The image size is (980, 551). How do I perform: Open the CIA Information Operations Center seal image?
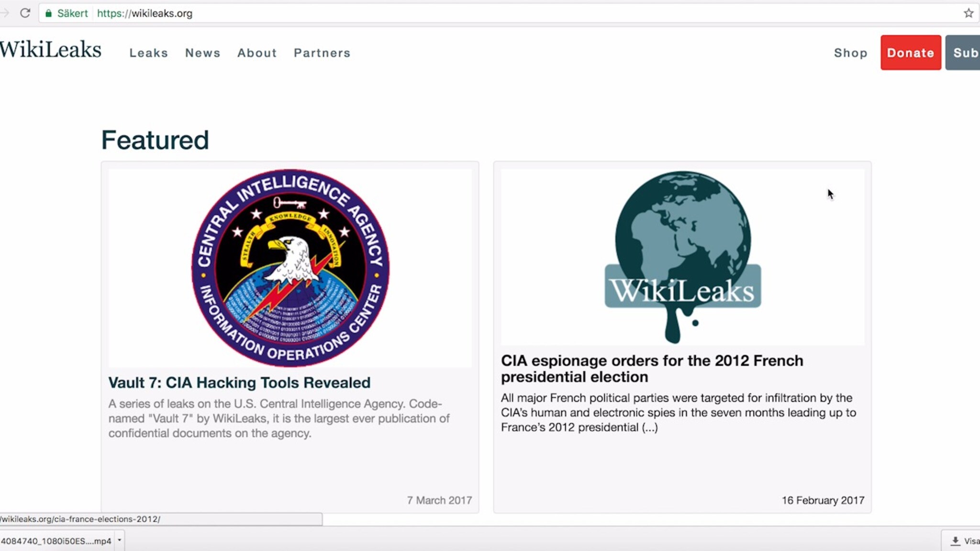(x=290, y=268)
